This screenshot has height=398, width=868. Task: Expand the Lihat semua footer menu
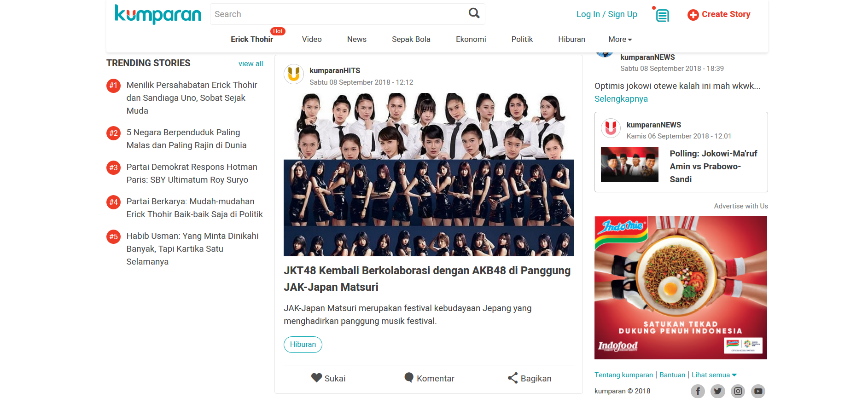[714, 375]
